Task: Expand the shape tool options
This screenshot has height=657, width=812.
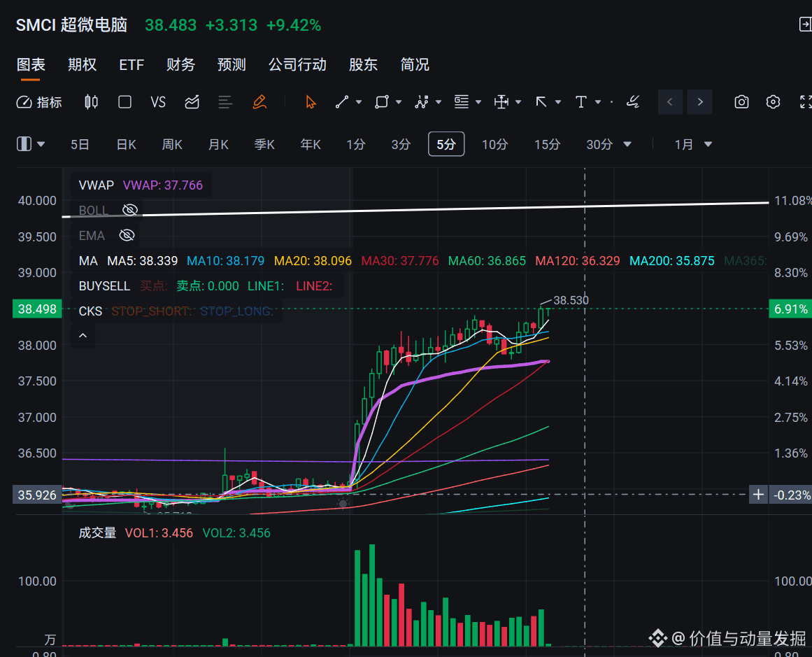Action: point(399,102)
